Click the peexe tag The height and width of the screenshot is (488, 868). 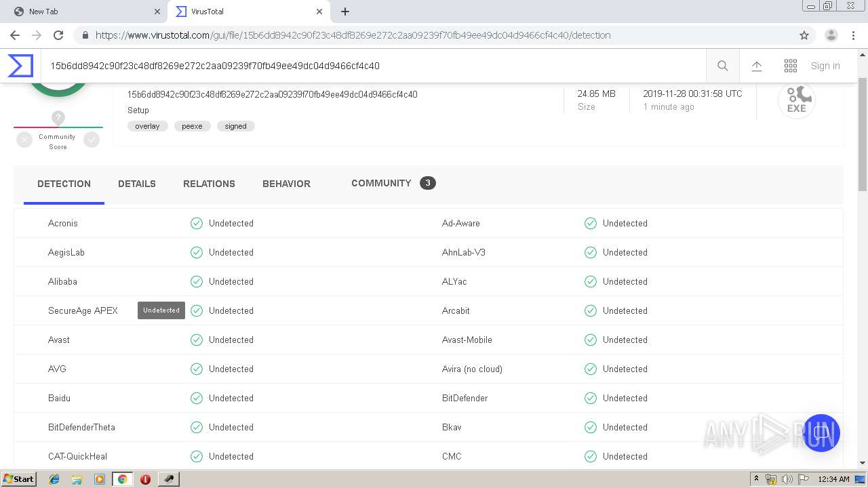[x=192, y=126]
